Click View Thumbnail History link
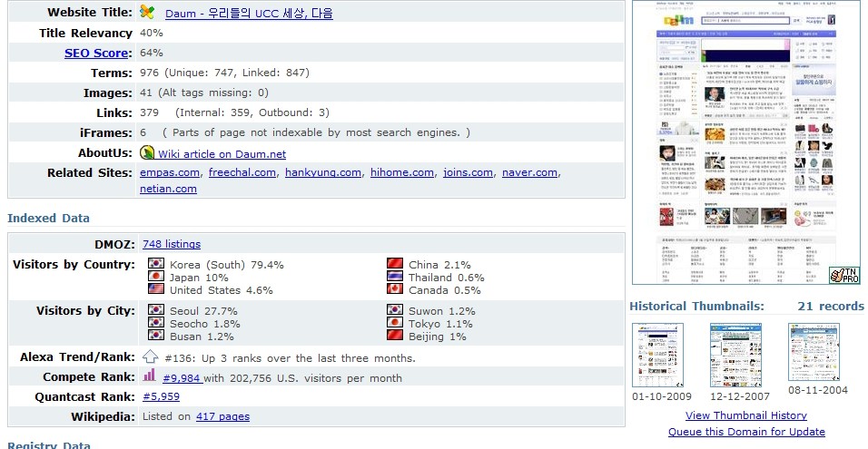This screenshot has width=868, height=449. (745, 415)
